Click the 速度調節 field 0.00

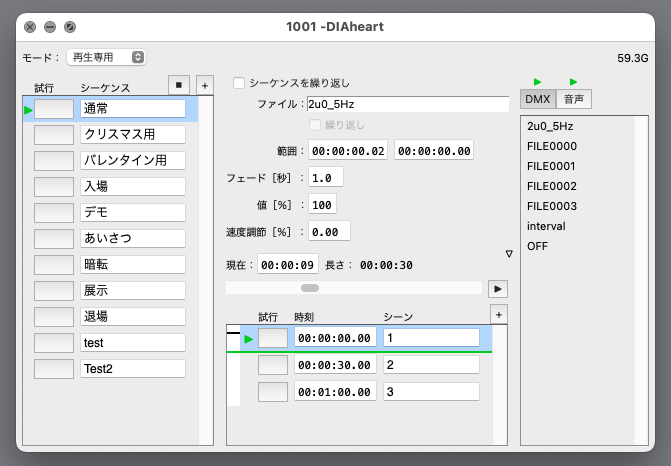pos(329,231)
